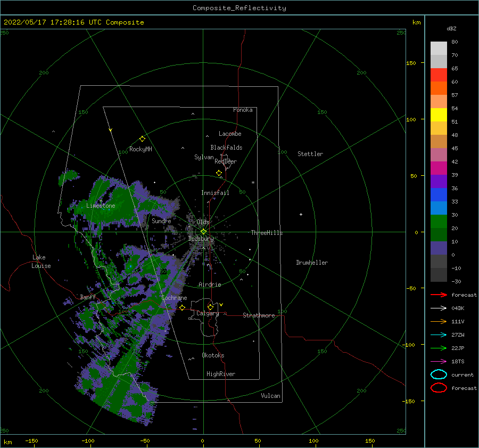Click the white asterisk marker east of Innisfail
479x448 pixels.
click(x=253, y=183)
